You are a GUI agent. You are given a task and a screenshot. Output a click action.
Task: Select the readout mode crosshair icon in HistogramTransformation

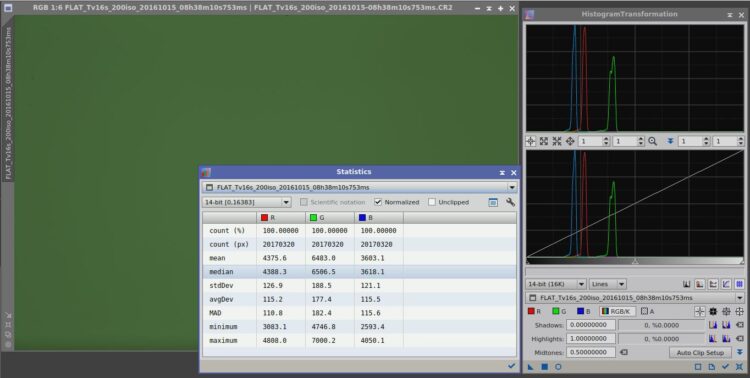(x=530, y=141)
